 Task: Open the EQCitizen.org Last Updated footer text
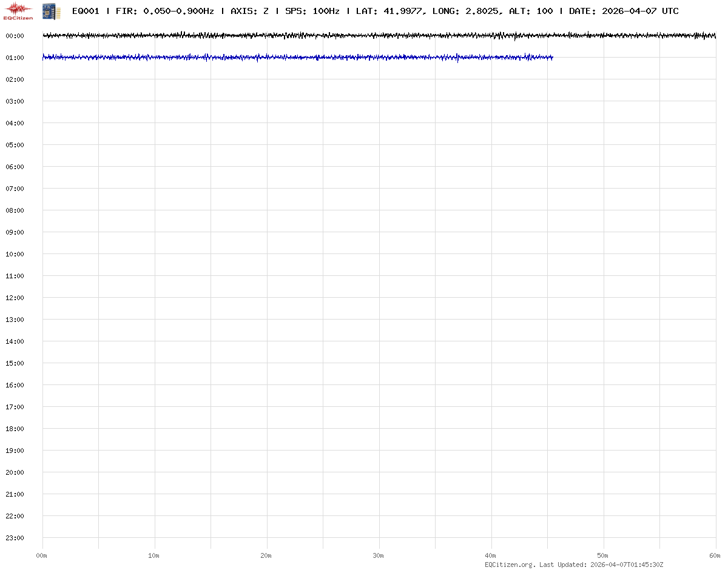coord(574,565)
